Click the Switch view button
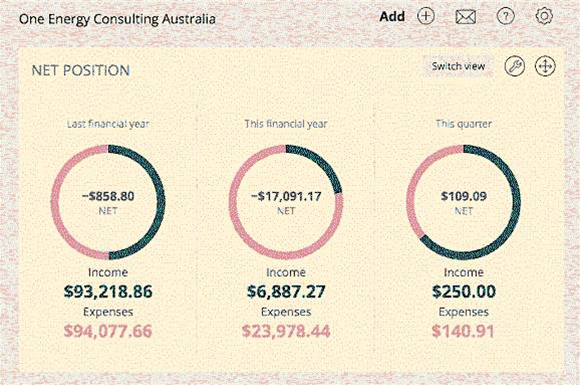The height and width of the screenshot is (385, 580). click(x=458, y=67)
